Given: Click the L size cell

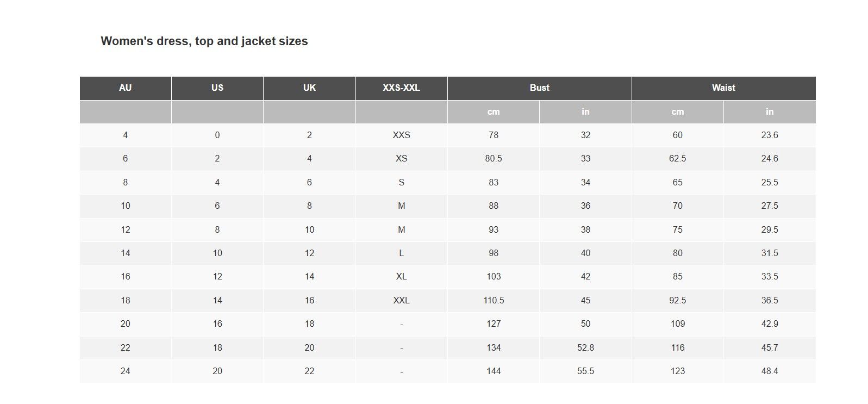Looking at the screenshot, I should [402, 253].
